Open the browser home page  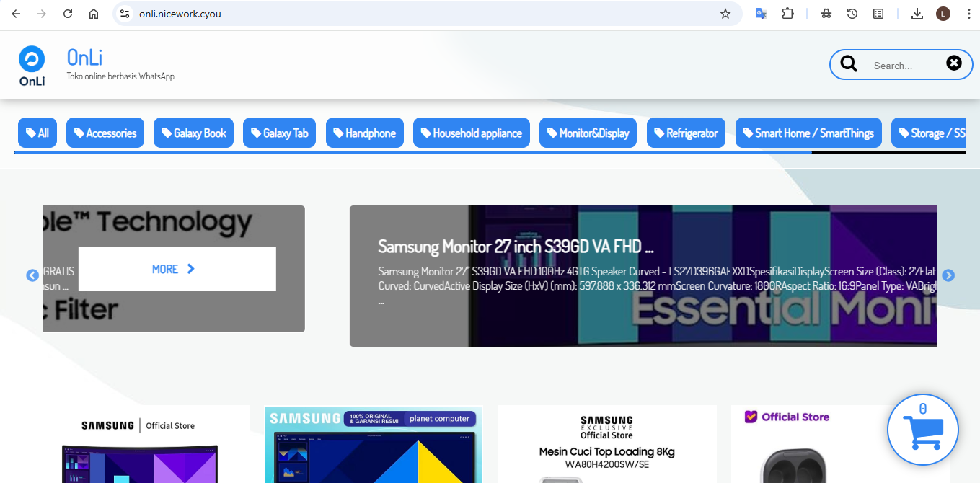(x=94, y=14)
